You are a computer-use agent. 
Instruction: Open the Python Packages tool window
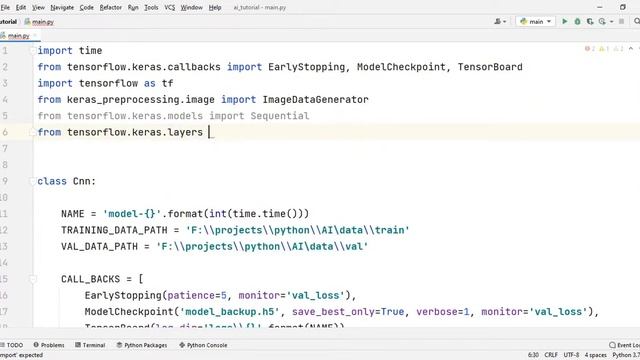pos(142,345)
